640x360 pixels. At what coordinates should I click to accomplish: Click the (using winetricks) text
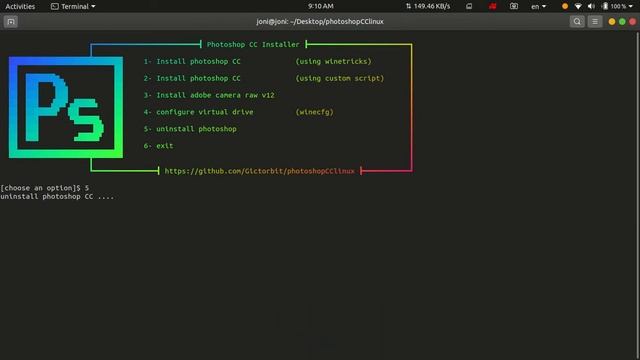point(333,61)
